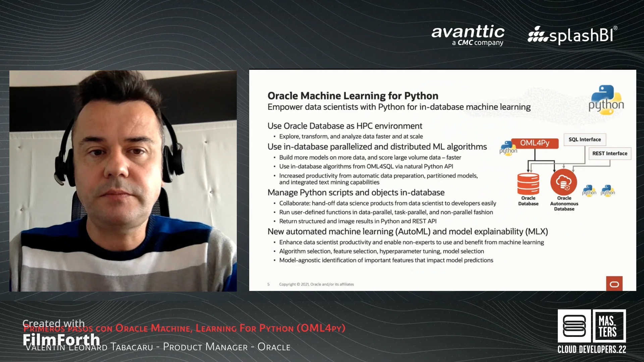This screenshot has height=362, width=644.
Task: Click the Oracle red square icon bottom right
Action: click(x=614, y=284)
